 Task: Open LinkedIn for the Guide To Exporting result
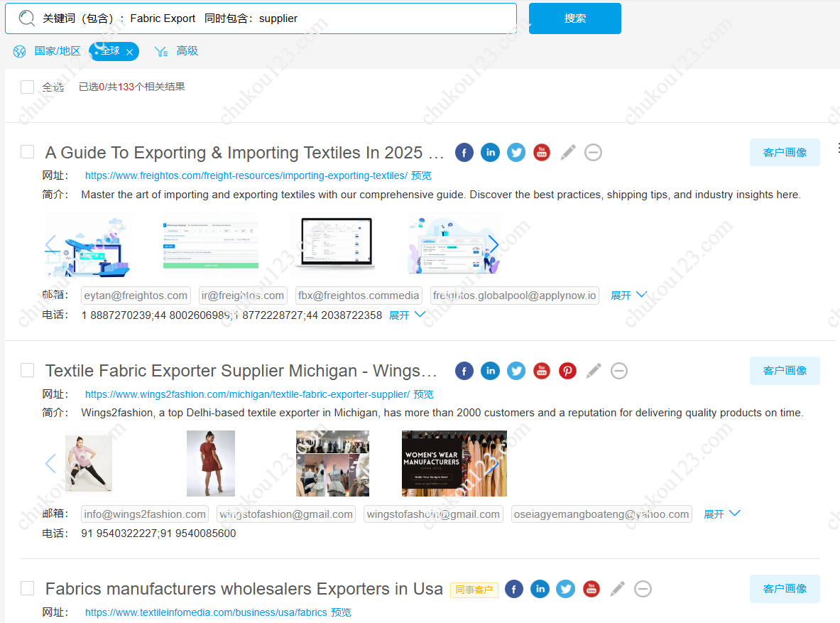click(490, 153)
